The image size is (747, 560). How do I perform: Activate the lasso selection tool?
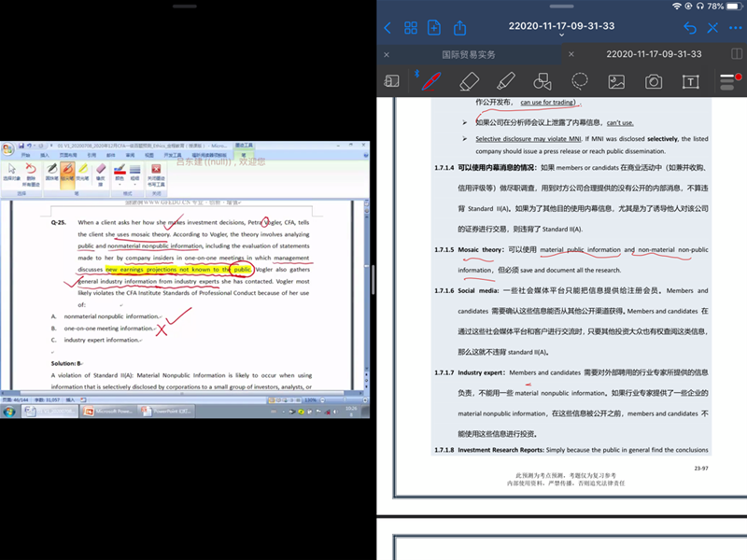coord(580,81)
